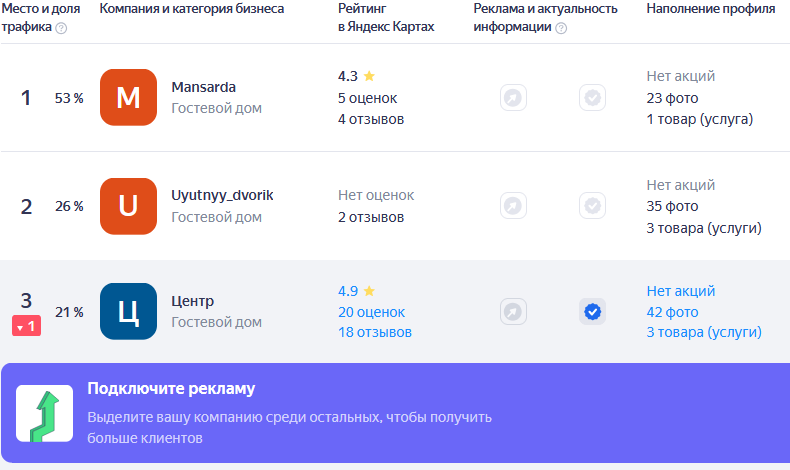This screenshot has width=790, height=470.
Task: Click the blue verified badge for Центр
Action: tap(592, 312)
